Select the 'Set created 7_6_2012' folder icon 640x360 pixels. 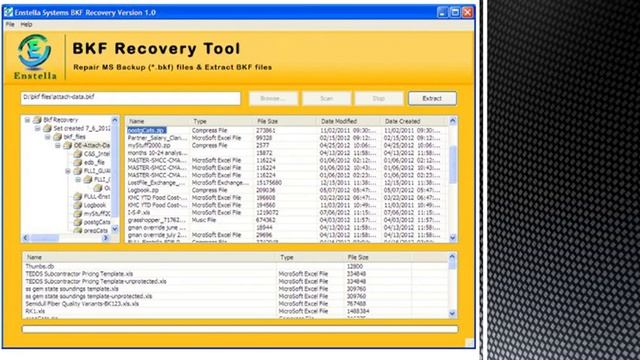tap(47, 128)
